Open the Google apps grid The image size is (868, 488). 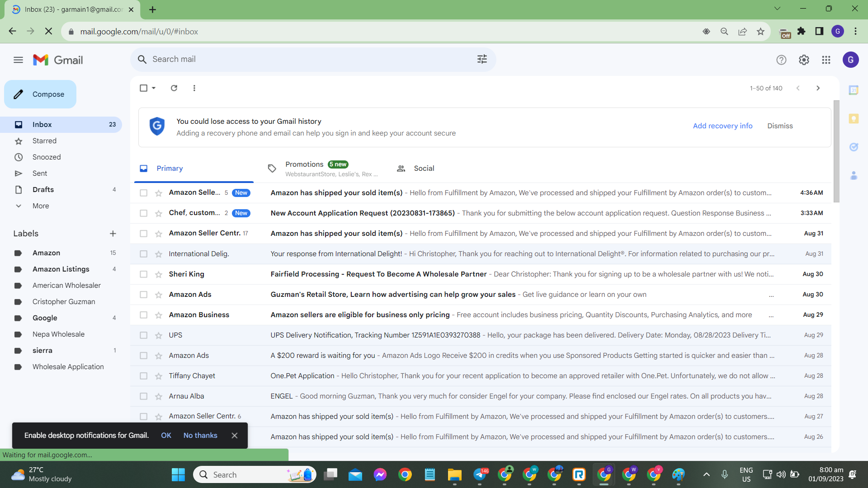[826, 60]
